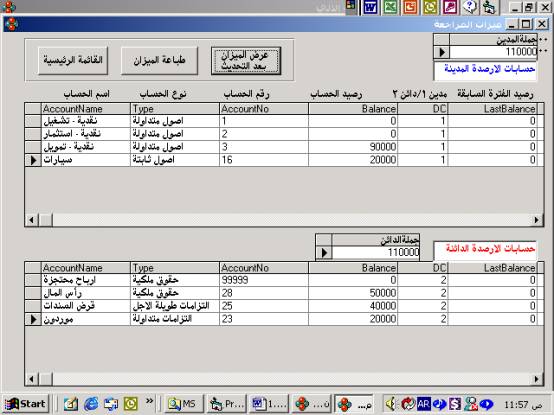Launch Excel from the Office shortcut bar

pos(390,7)
